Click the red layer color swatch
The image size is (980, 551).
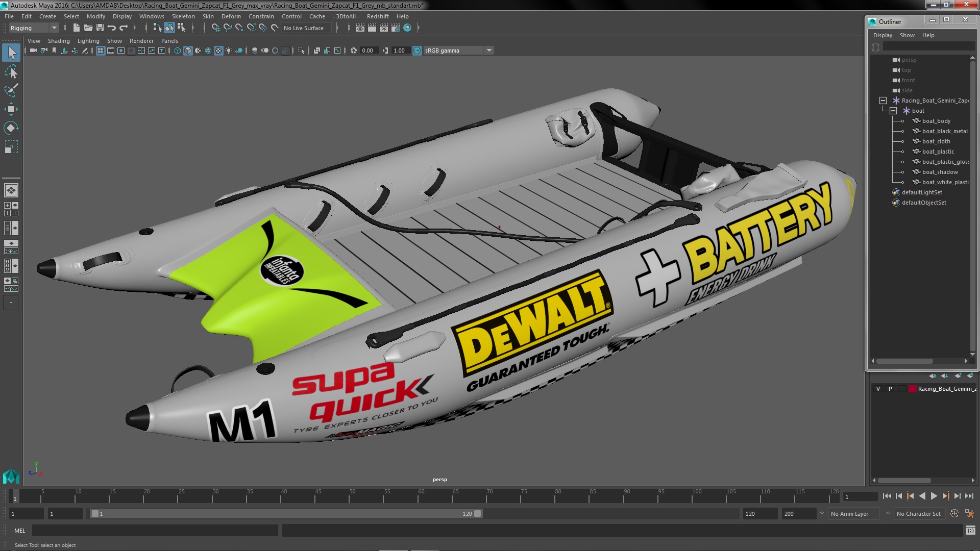(x=912, y=389)
